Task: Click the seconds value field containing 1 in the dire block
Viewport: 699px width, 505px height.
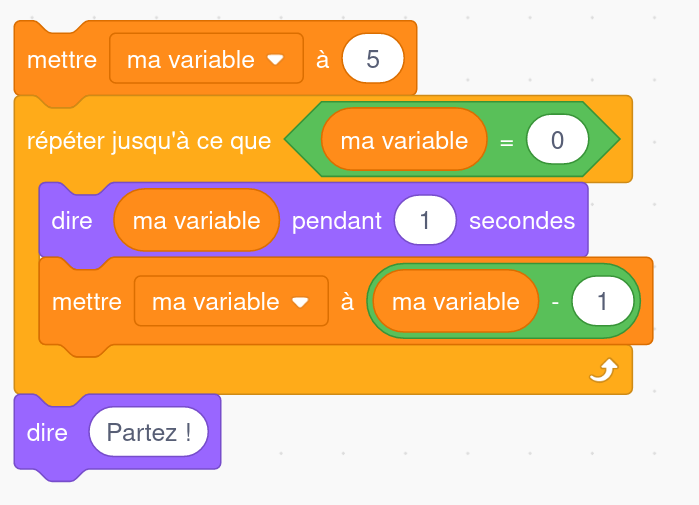Action: pos(425,220)
